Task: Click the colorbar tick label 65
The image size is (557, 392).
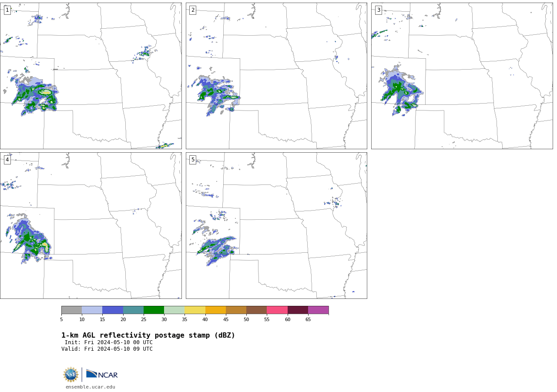Action: tap(308, 320)
